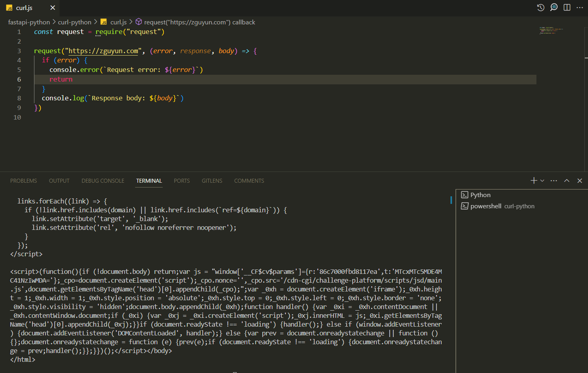
Task: Click 'console.log' call on line 8
Action: pyautogui.click(x=63, y=98)
